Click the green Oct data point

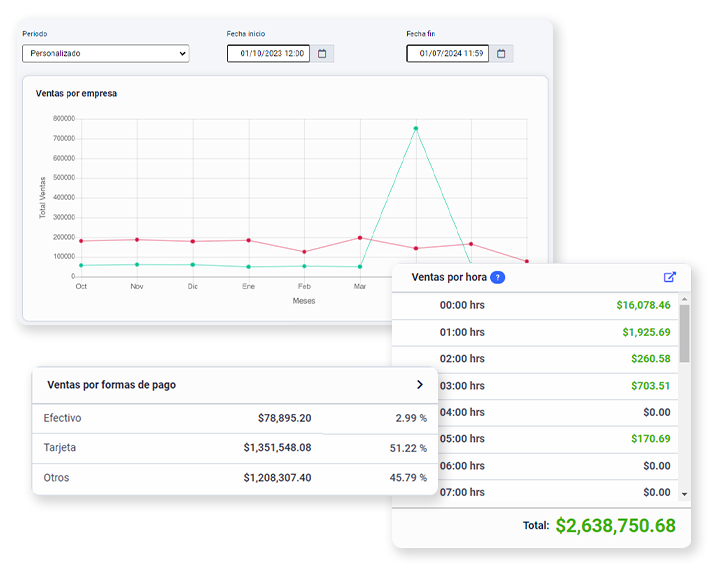coord(81,265)
